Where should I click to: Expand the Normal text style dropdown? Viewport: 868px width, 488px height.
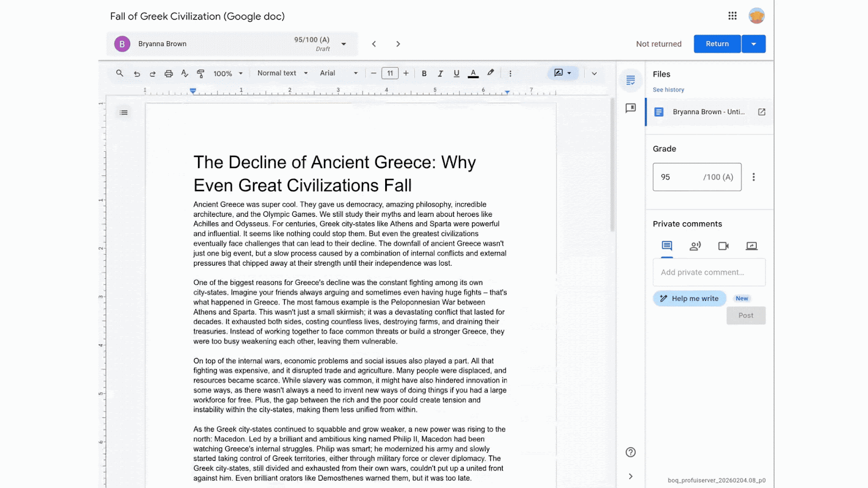[282, 73]
